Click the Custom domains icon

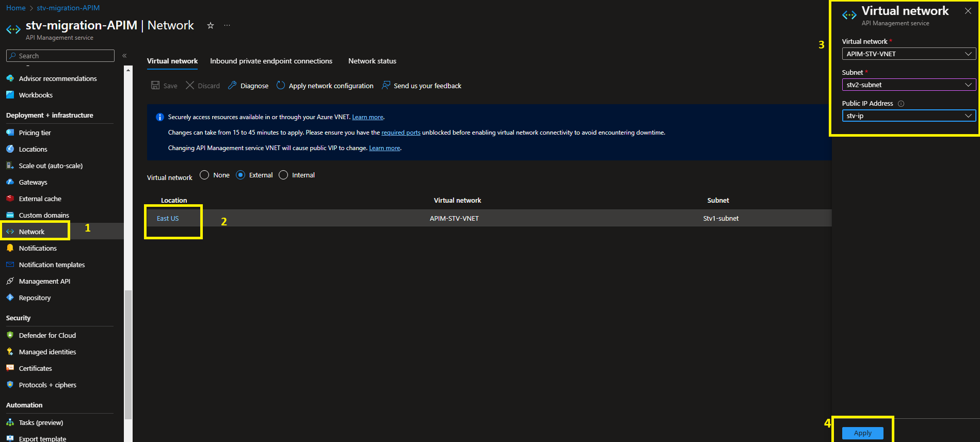pyautogui.click(x=10, y=215)
